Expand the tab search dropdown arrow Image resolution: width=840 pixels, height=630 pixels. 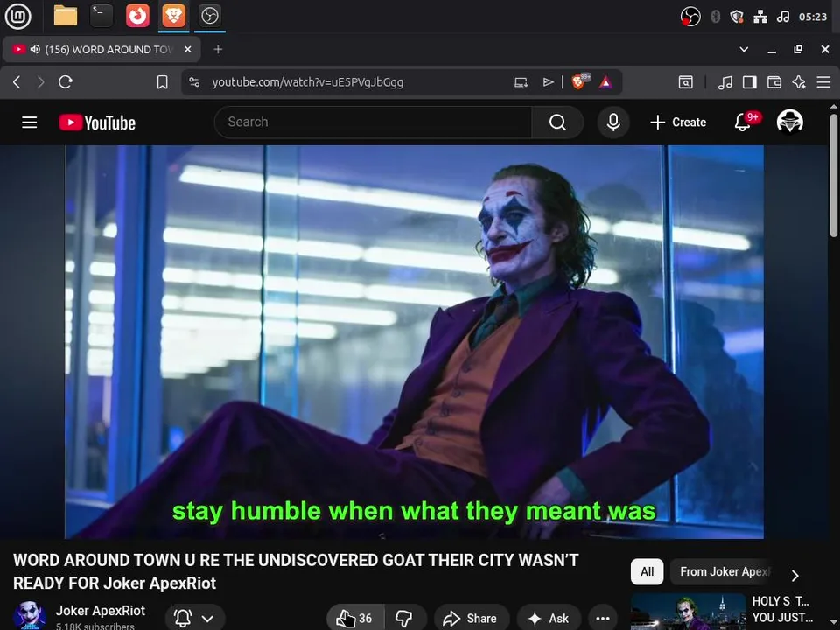click(744, 49)
